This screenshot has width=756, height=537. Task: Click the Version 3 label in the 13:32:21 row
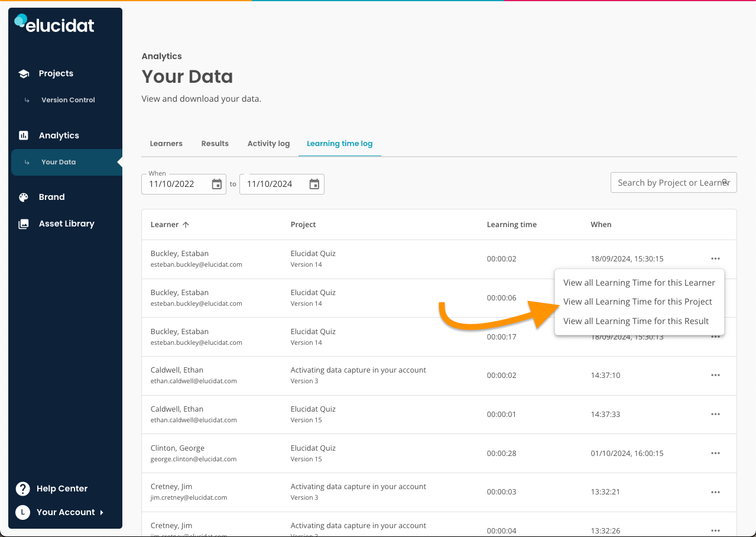(304, 497)
